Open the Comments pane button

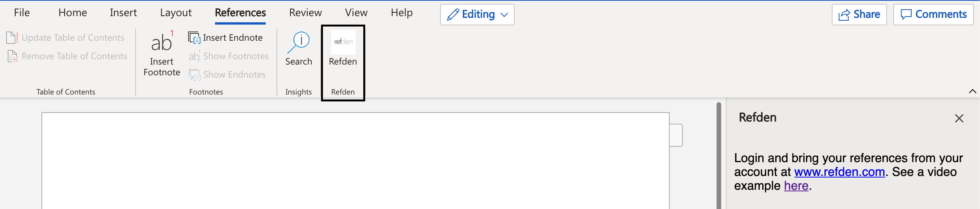point(933,15)
